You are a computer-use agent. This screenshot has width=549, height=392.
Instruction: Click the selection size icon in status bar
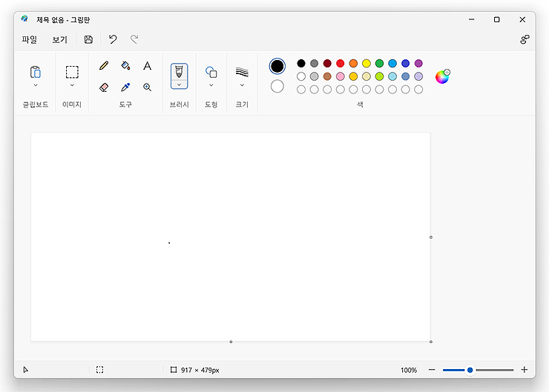(x=100, y=370)
